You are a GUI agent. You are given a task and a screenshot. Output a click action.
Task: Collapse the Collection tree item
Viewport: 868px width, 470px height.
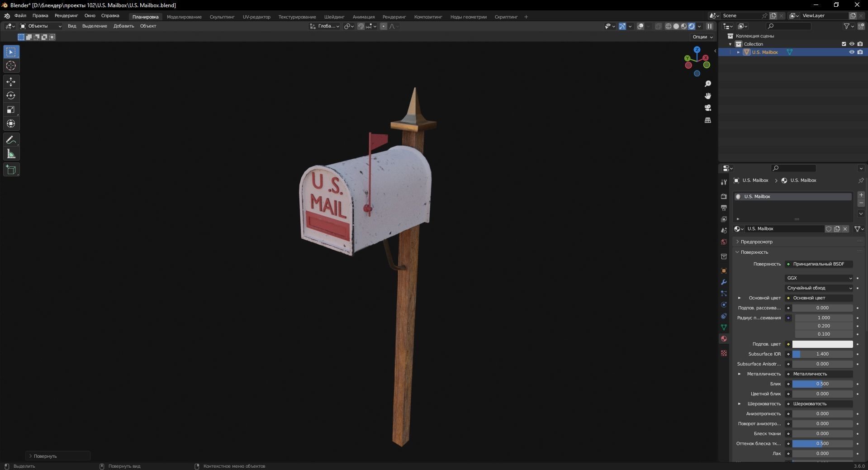pyautogui.click(x=730, y=44)
